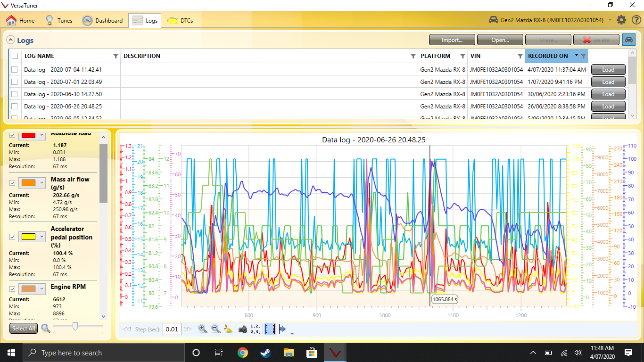This screenshot has height=362, width=644.
Task: Open the LOG NAME column filter
Action: point(116,57)
